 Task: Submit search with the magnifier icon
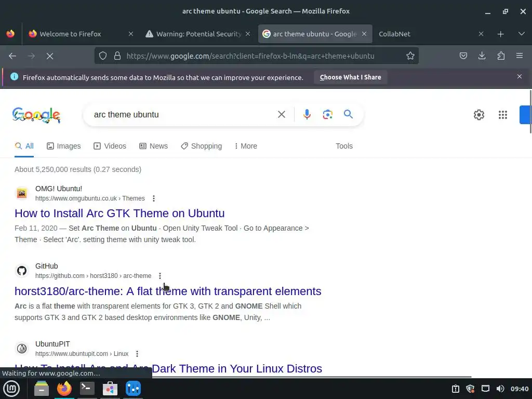pos(348,114)
